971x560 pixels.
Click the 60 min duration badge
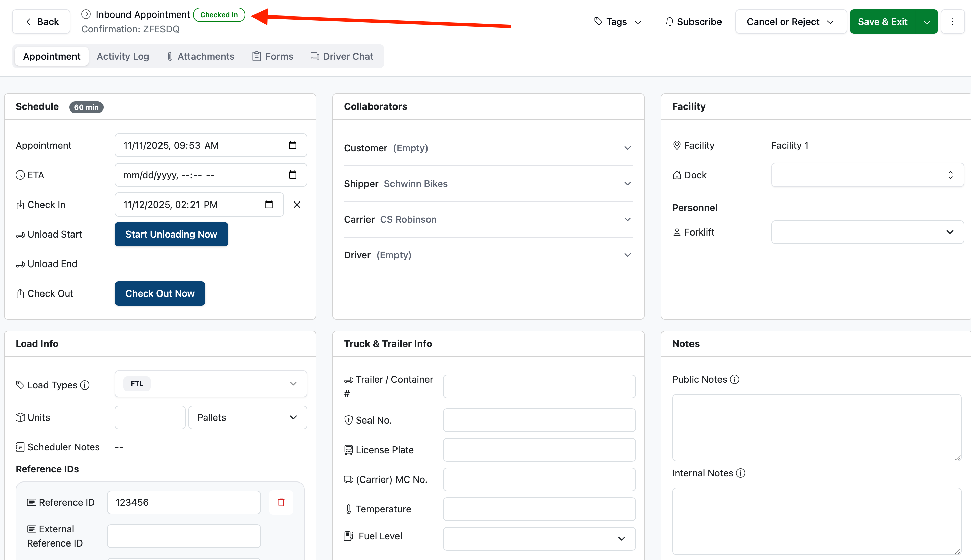click(x=86, y=107)
